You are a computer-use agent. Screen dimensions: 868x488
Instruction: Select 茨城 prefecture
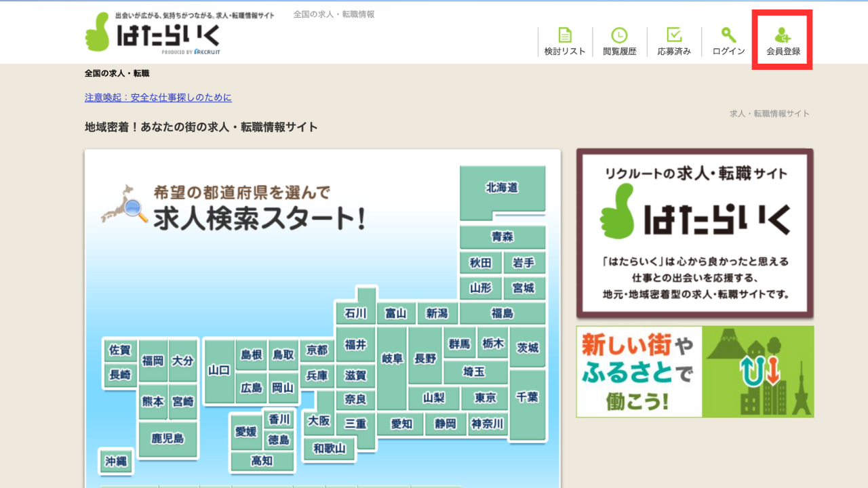528,347
